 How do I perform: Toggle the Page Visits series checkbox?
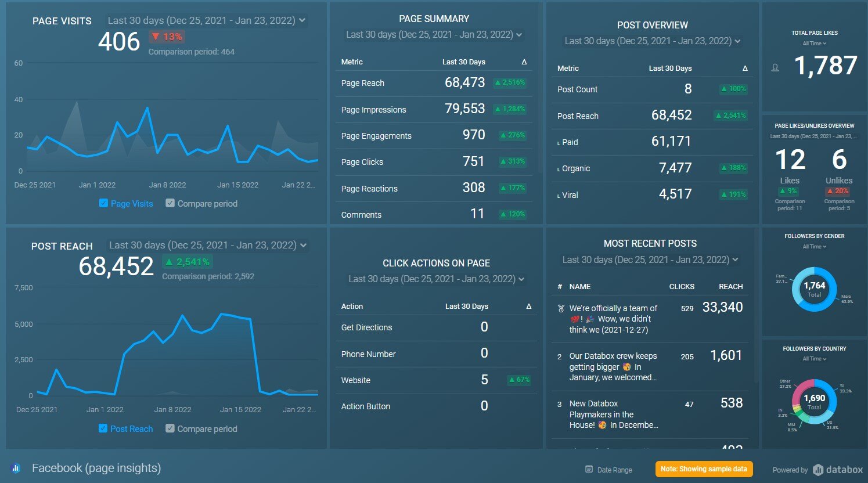(103, 203)
